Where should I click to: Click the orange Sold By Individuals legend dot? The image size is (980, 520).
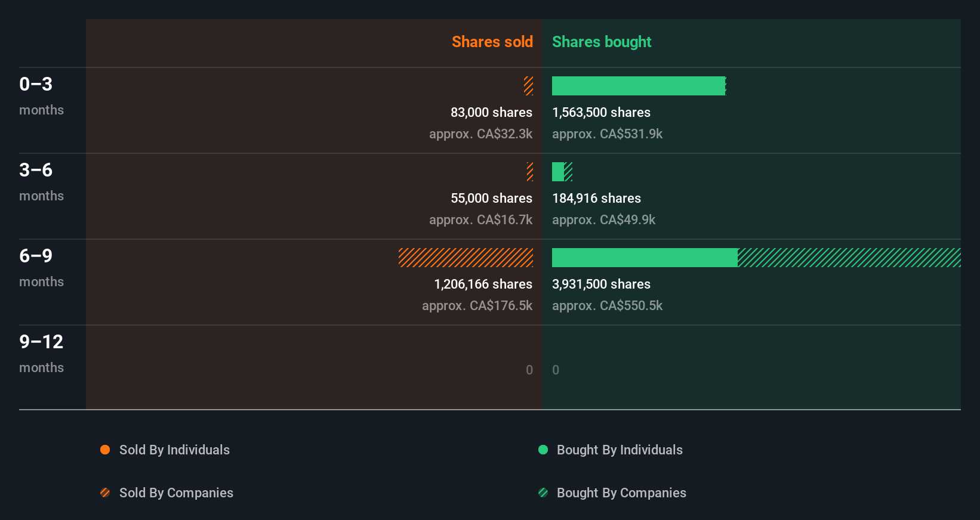click(x=105, y=450)
